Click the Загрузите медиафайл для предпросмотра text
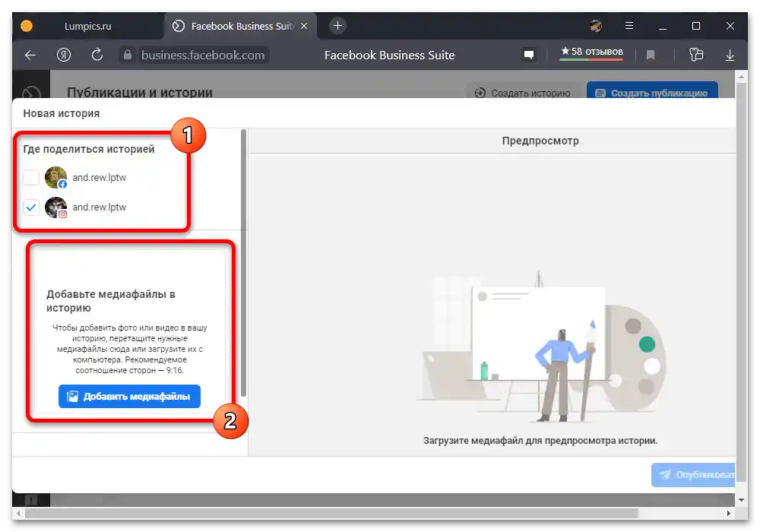The height and width of the screenshot is (532, 760). [540, 441]
